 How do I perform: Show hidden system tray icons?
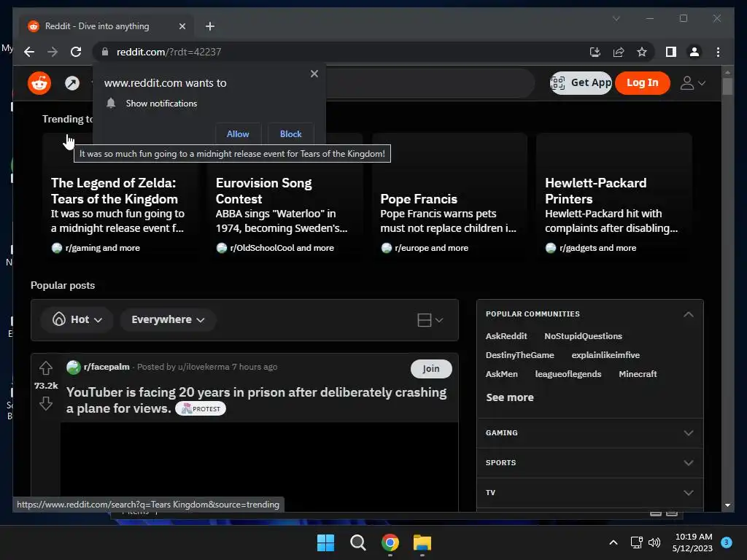(613, 542)
